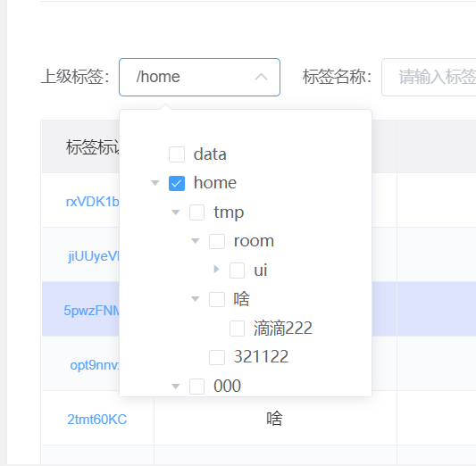Click the /home parent tag selector
The width and height of the screenshot is (476, 466).
(x=199, y=77)
